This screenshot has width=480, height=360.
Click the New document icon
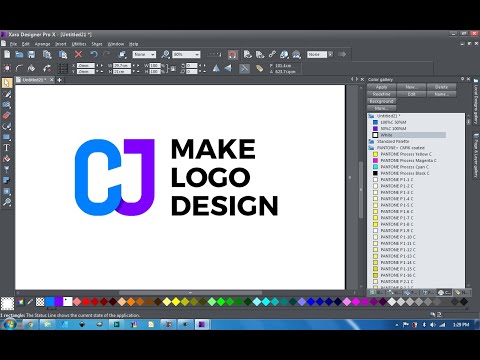tap(7, 54)
